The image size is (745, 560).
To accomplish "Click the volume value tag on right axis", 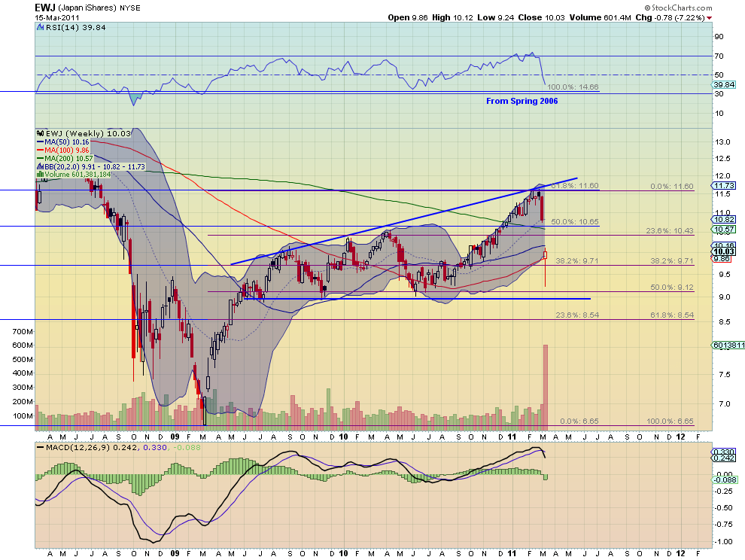I will click(728, 345).
